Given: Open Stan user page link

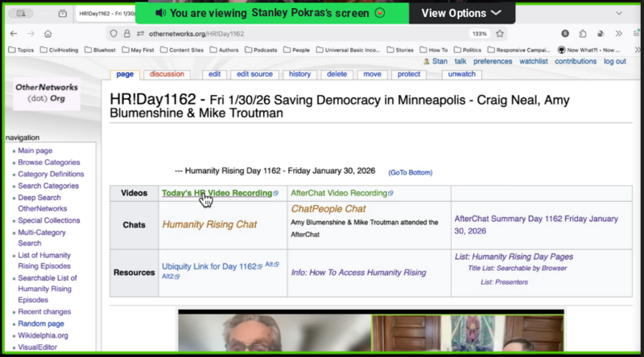Looking at the screenshot, I should click(x=440, y=62).
